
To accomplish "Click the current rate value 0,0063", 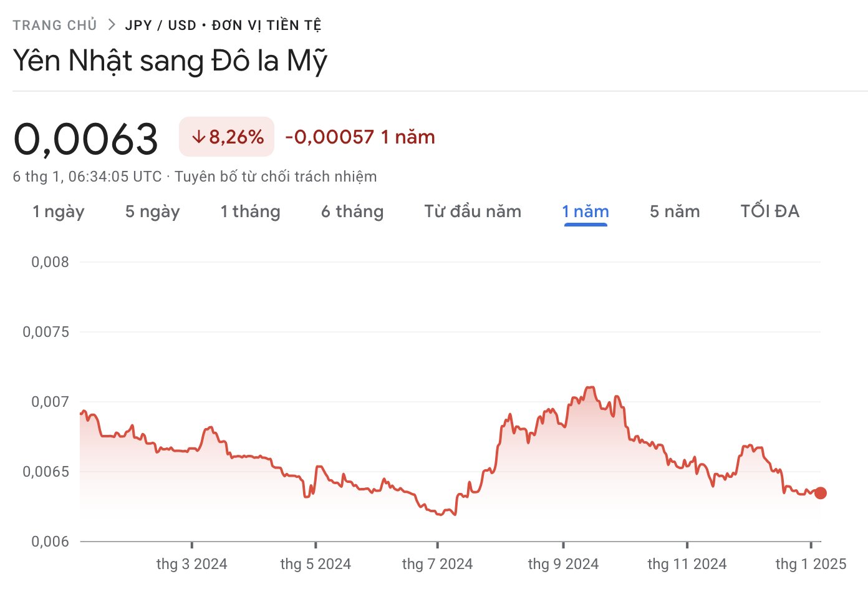I will point(85,139).
